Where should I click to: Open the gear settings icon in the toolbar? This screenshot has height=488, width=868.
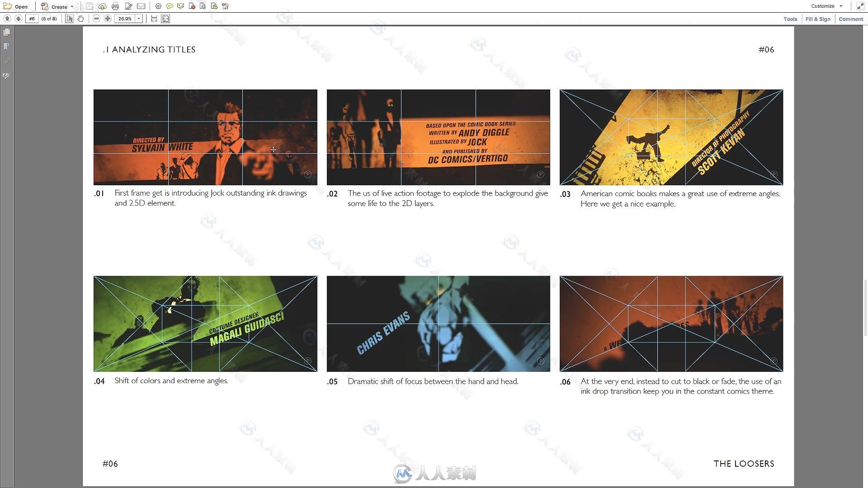coord(158,6)
